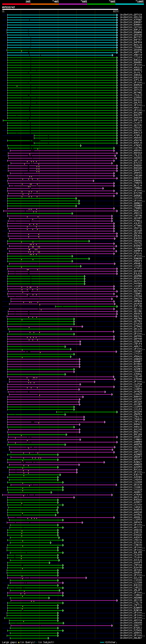Screen dimensions: 146x644
Task: Select the query name AV533747
Action: 8,8
